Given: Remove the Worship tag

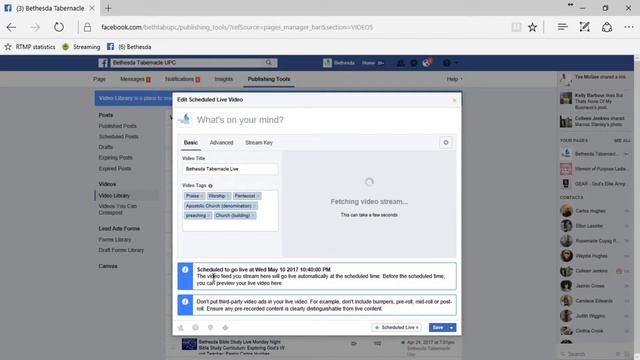Looking at the screenshot, I should pos(228,196).
